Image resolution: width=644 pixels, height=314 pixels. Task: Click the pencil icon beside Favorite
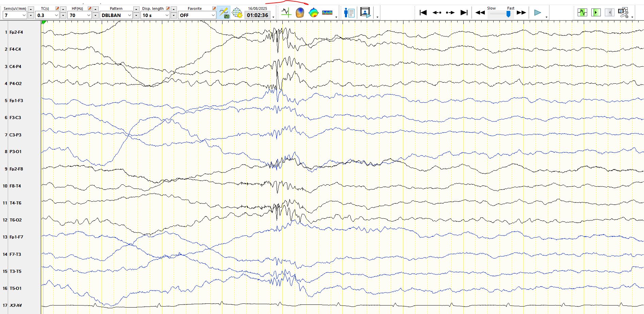[x=214, y=9]
